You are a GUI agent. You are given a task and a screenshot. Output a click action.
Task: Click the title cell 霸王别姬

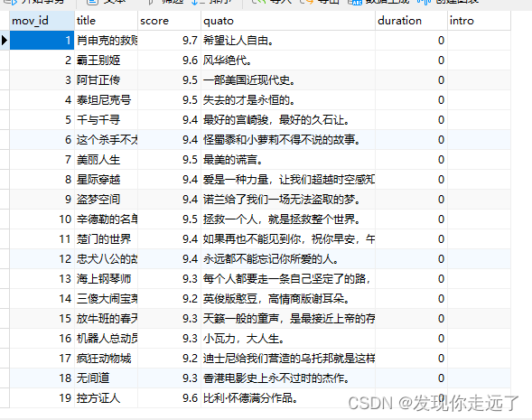(107, 61)
